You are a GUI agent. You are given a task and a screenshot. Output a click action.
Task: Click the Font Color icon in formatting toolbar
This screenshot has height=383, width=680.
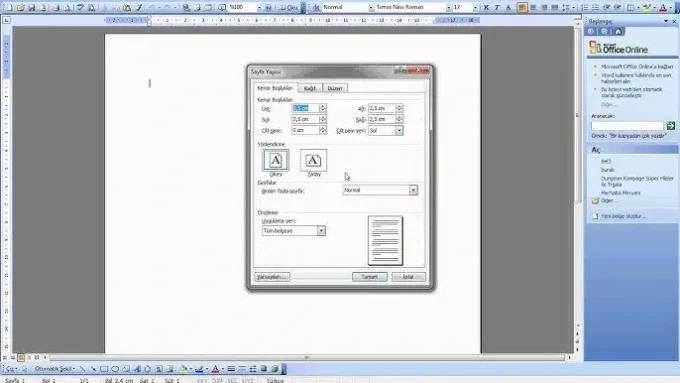tap(663, 7)
